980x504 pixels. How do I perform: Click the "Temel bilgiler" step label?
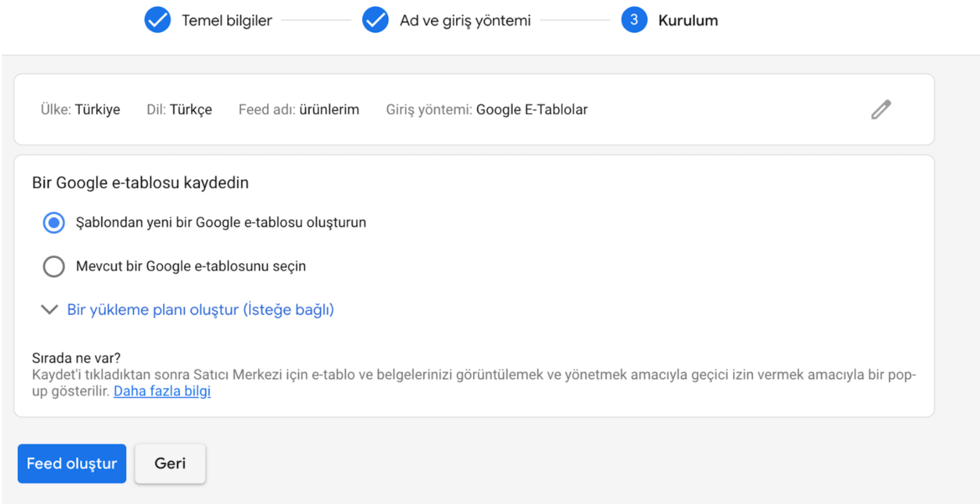coord(227,20)
